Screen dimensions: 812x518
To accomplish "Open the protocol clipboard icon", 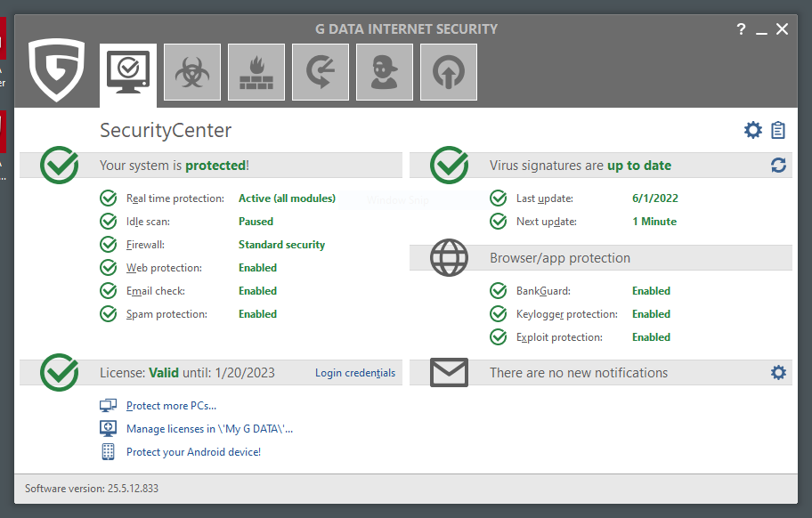I will [778, 131].
